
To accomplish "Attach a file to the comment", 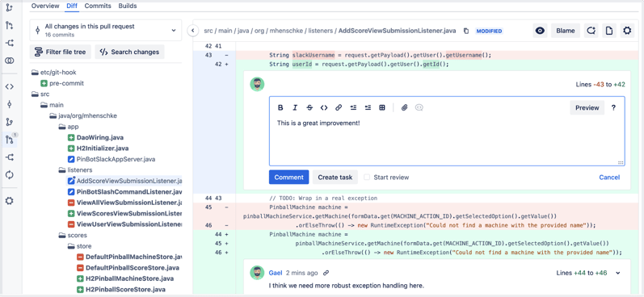I will [405, 108].
